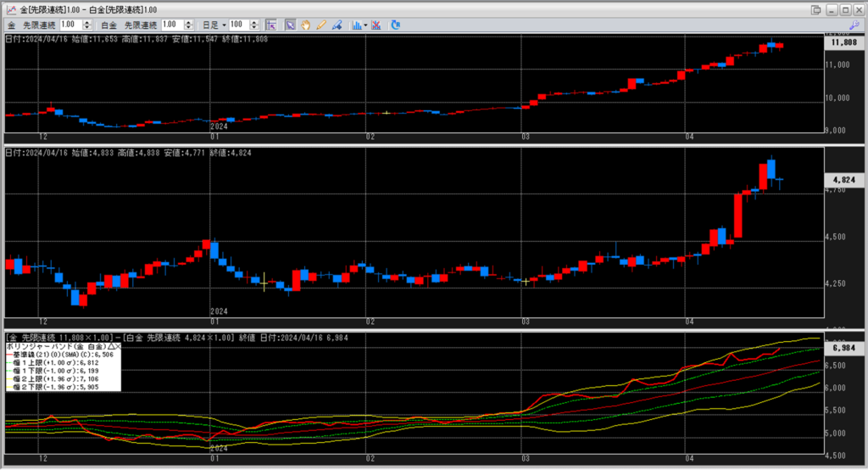The height and width of the screenshot is (470, 868).
Task: Click the detach window icon in title bar
Action: coord(815,9)
